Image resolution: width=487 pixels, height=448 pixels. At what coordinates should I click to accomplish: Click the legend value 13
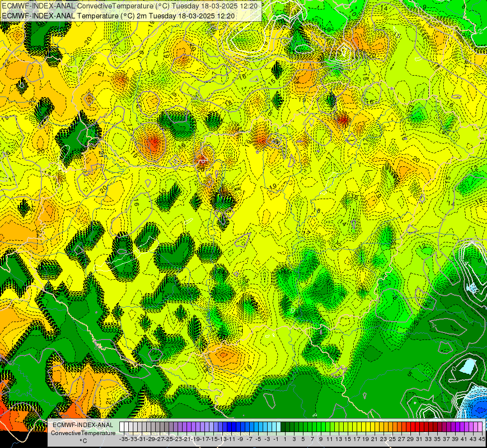[x=339, y=440]
